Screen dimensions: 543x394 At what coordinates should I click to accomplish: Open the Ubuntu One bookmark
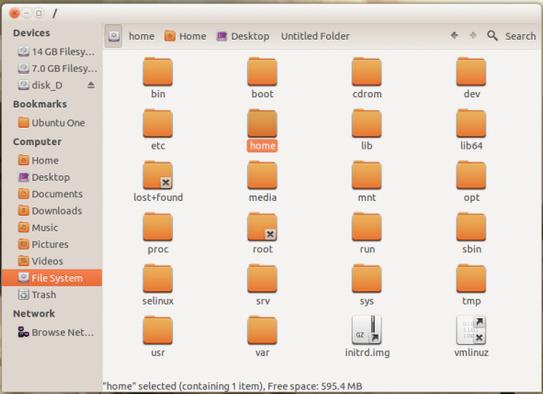(x=51, y=123)
